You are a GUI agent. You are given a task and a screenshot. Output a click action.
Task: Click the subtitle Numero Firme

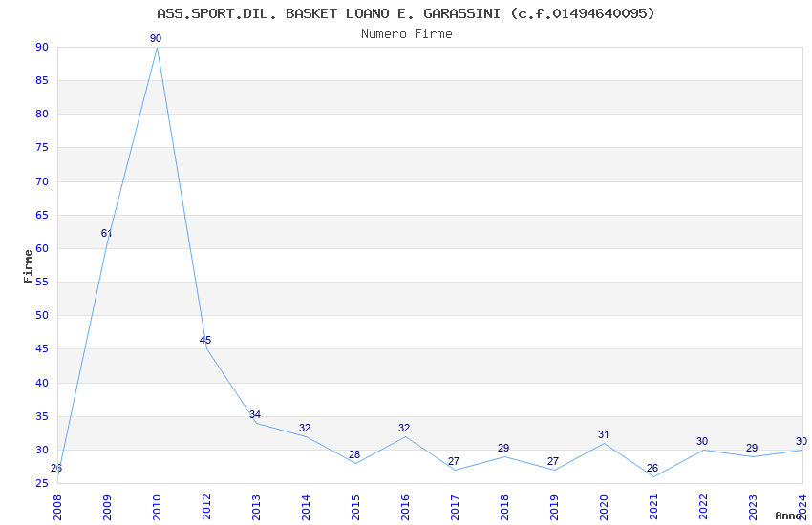pyautogui.click(x=407, y=34)
